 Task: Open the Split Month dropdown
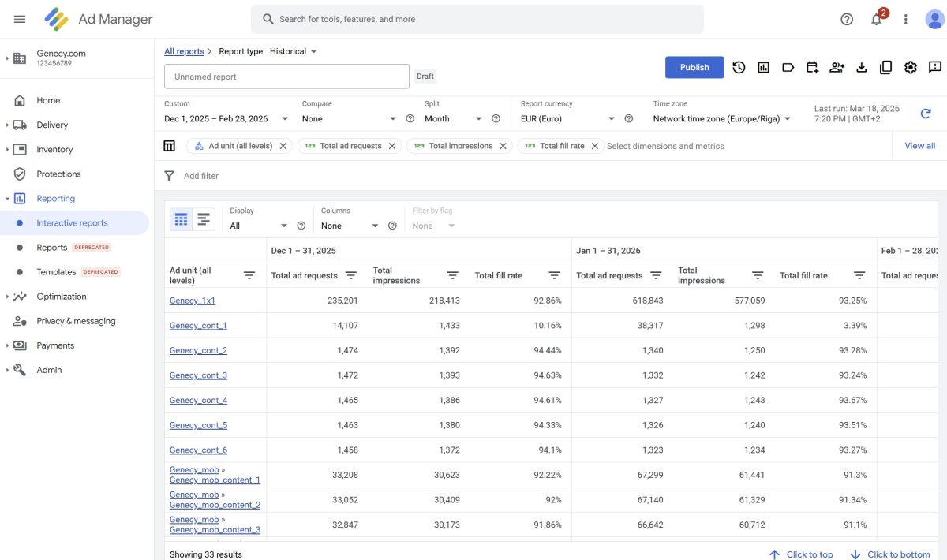(454, 119)
